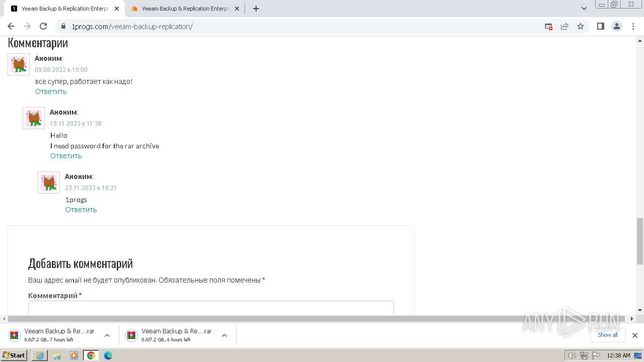Close the first Veeam Backup tab
This screenshot has width=644, height=362.
116,9
